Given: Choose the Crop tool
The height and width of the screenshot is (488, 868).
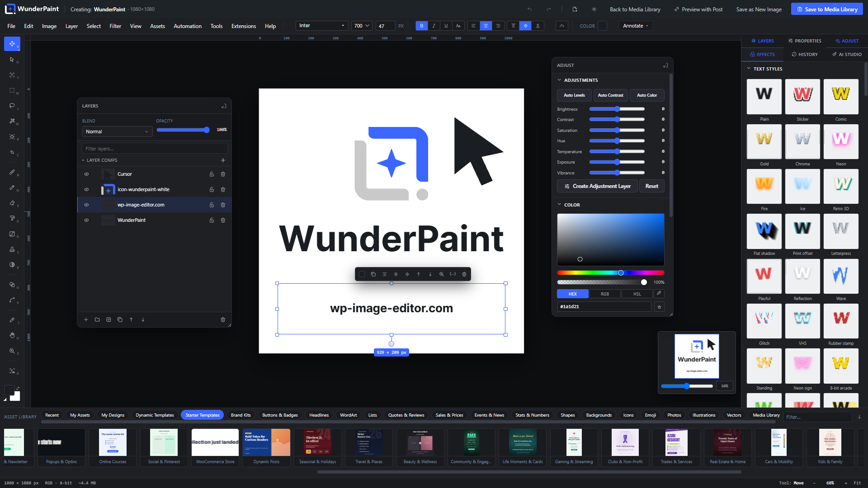Looking at the screenshot, I should [12, 152].
